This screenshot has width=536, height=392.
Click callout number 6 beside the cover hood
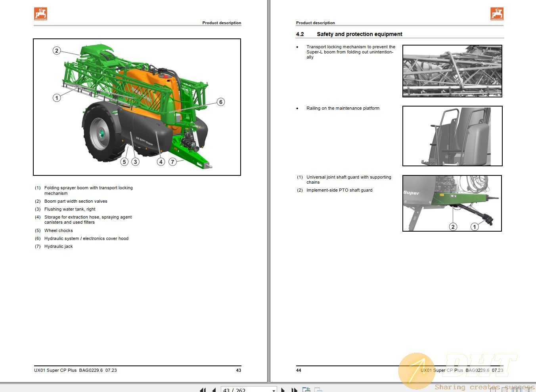coord(221,102)
